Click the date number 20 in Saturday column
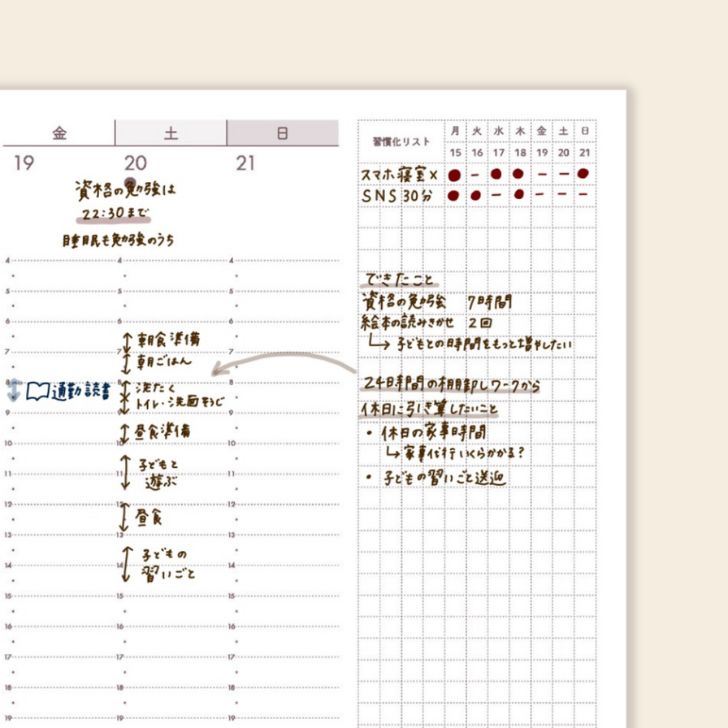Image resolution: width=728 pixels, height=728 pixels. [135, 163]
